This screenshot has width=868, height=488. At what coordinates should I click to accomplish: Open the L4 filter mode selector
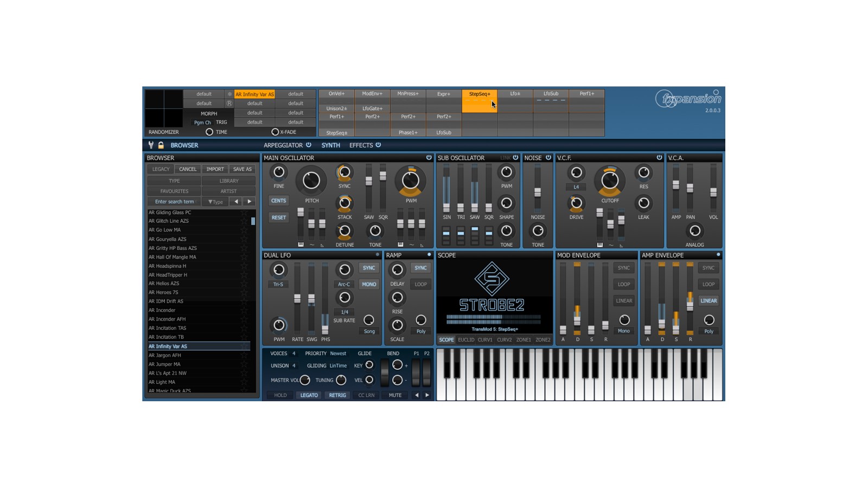pos(576,187)
